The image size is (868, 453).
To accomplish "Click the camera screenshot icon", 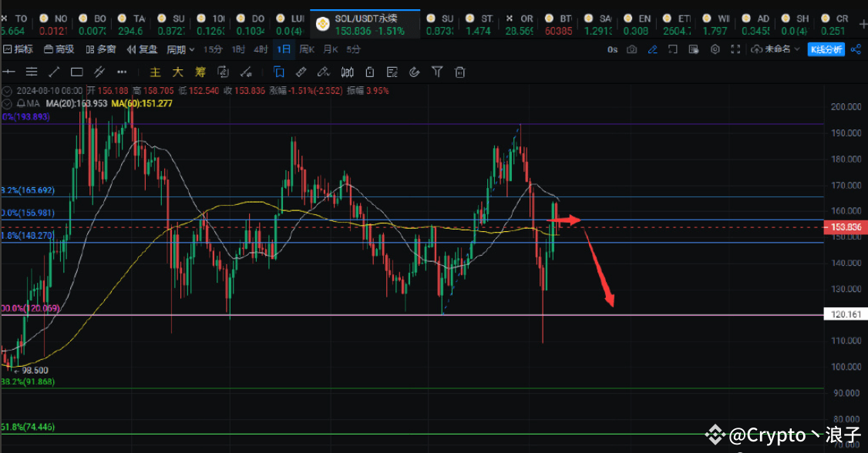I will tap(632, 49).
